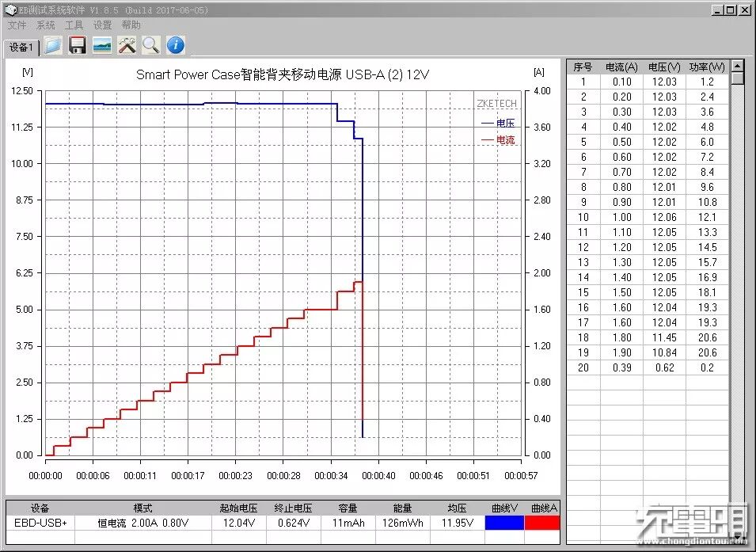Click the 终止电压 column header
756x552 pixels.
[293, 508]
